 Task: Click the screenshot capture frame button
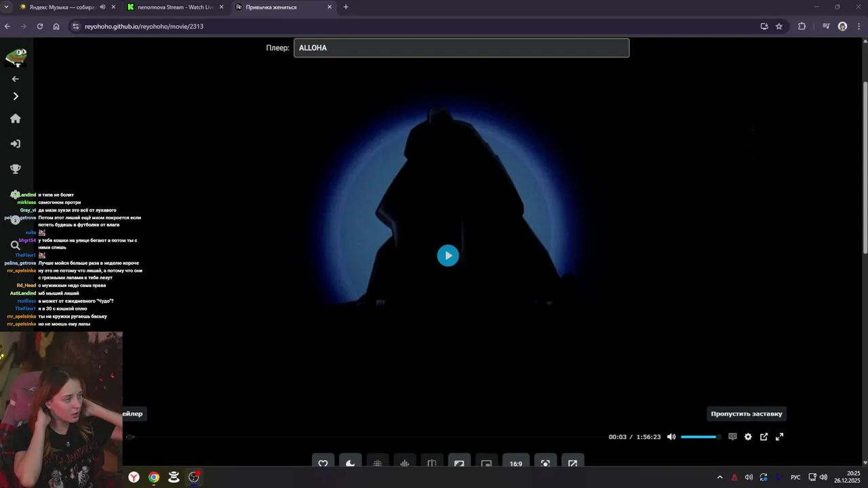point(545,462)
